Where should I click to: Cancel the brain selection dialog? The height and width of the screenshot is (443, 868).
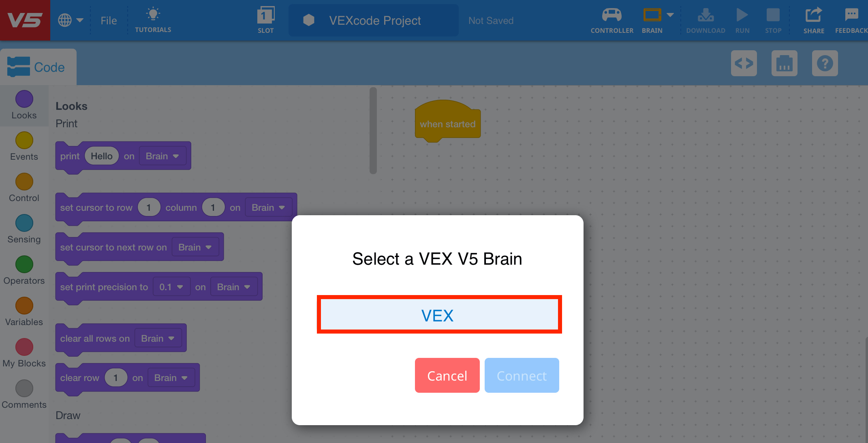[447, 375]
